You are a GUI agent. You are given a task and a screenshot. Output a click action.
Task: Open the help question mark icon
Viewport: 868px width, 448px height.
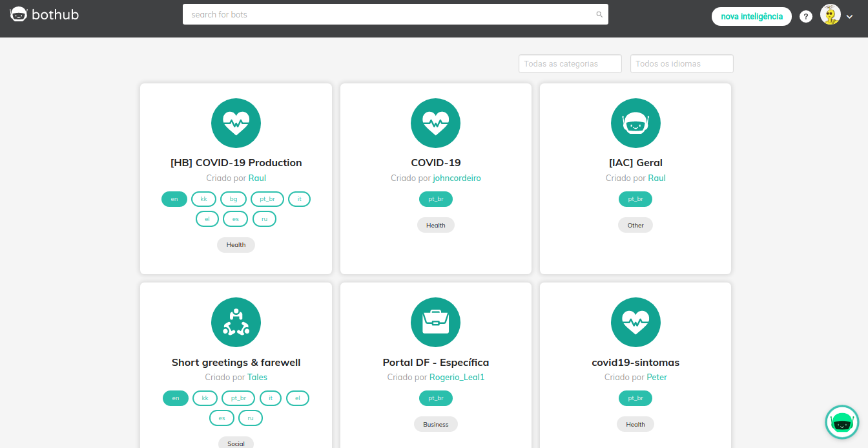click(x=806, y=17)
